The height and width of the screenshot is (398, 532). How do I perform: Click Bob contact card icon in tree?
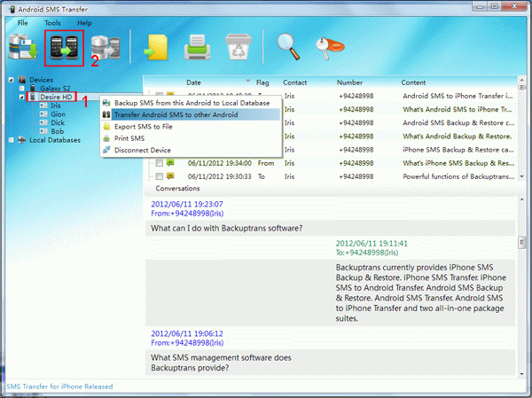[43, 131]
